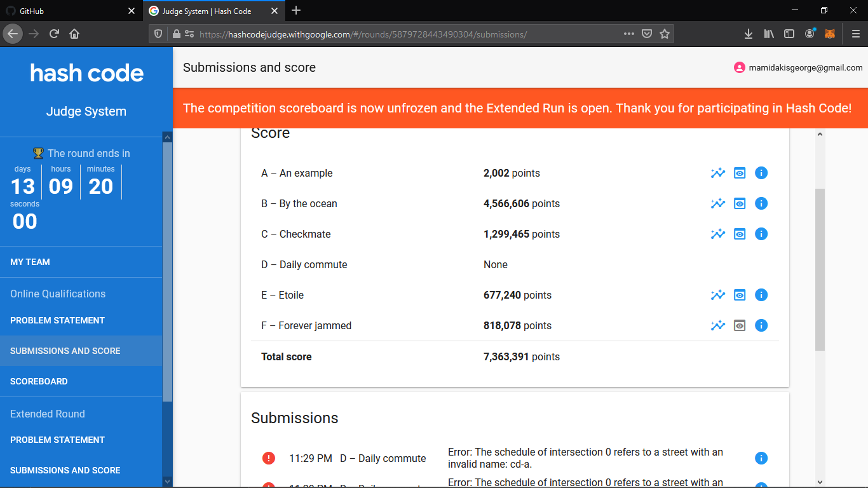Open Firefox hamburger menu
Screen dimensions: 868x488
pyautogui.click(x=856, y=34)
